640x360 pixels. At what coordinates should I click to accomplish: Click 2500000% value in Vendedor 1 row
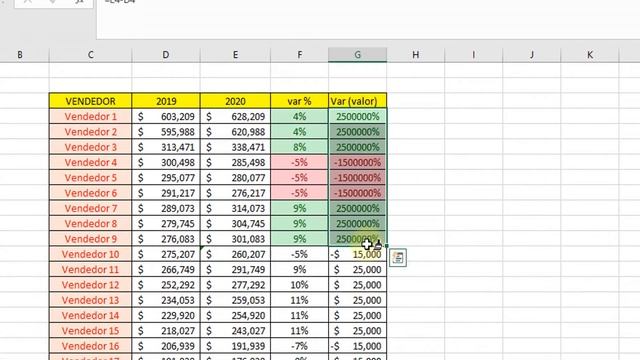click(358, 116)
